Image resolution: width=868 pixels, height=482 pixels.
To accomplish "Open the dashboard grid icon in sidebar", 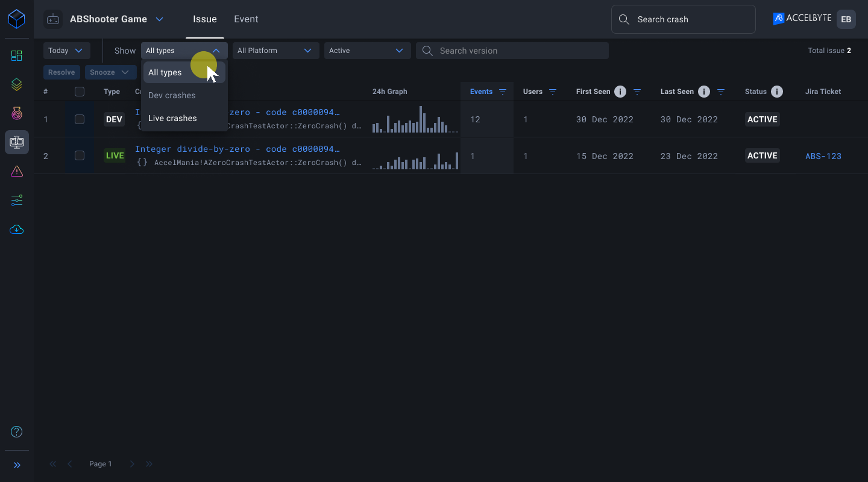I will point(17,56).
